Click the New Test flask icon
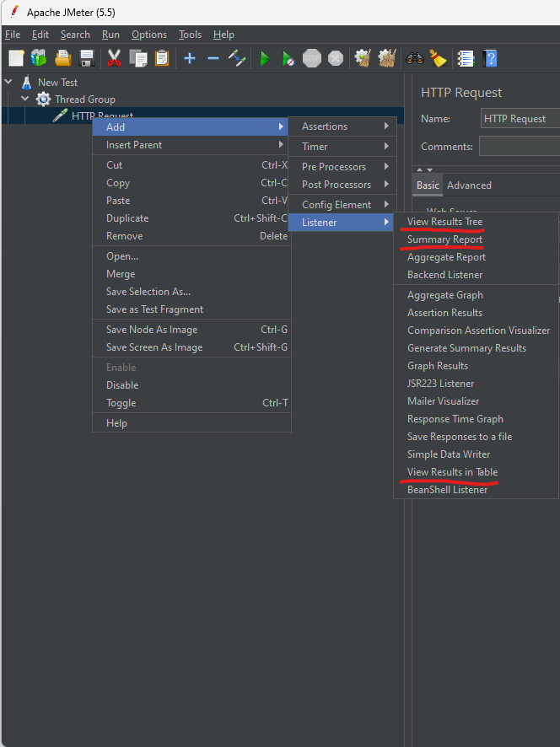 tap(27, 83)
